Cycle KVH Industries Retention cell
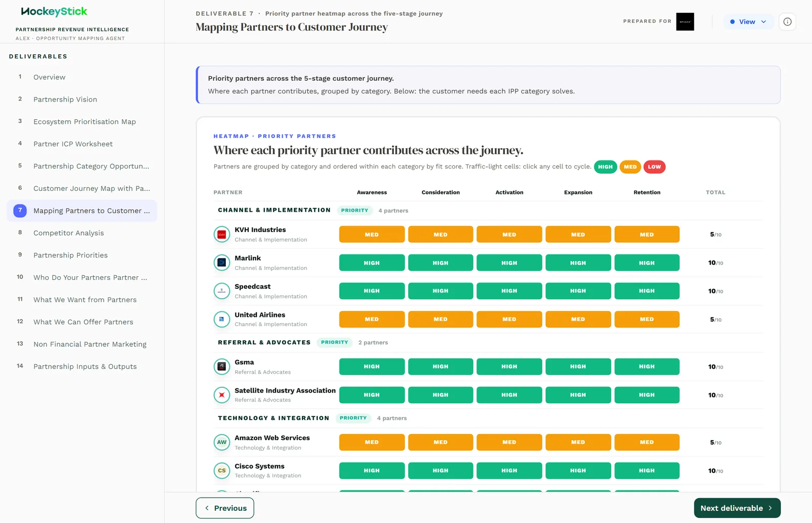The width and height of the screenshot is (812, 523). click(647, 235)
